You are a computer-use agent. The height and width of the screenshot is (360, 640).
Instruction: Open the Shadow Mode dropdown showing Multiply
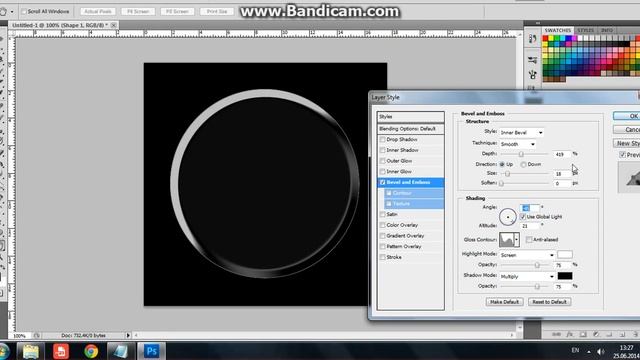(x=527, y=276)
